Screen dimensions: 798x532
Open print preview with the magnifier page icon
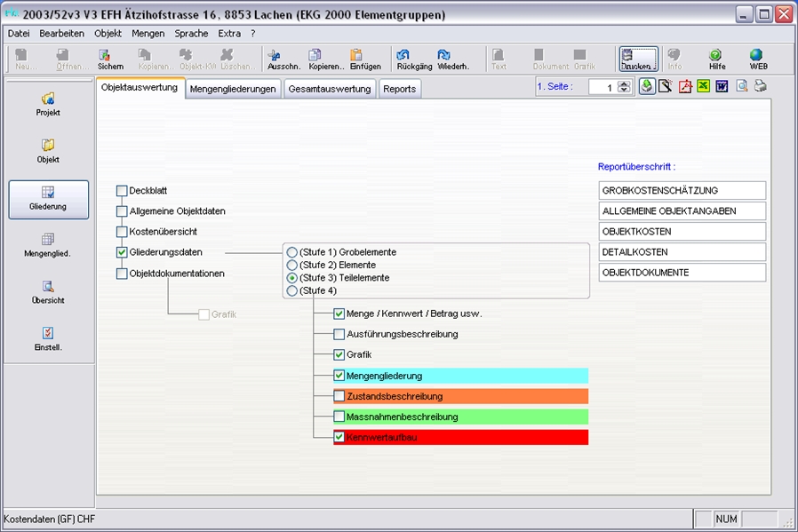click(742, 86)
